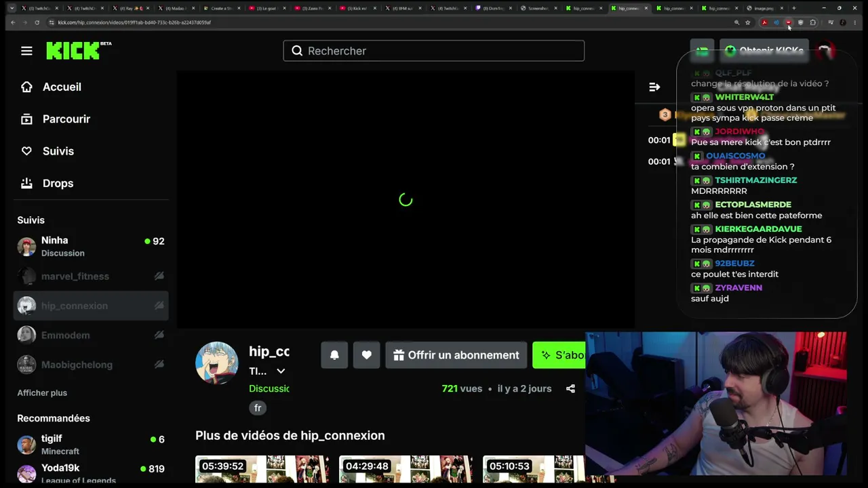Click the fr language tag
This screenshot has width=868, height=488.
point(258,408)
